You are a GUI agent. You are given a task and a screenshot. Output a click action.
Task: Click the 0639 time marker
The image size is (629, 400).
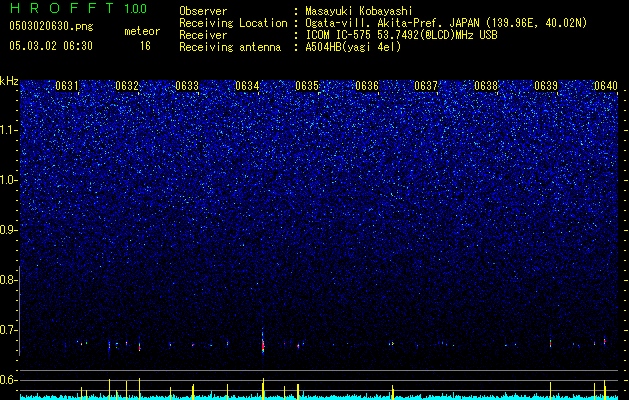[546, 86]
